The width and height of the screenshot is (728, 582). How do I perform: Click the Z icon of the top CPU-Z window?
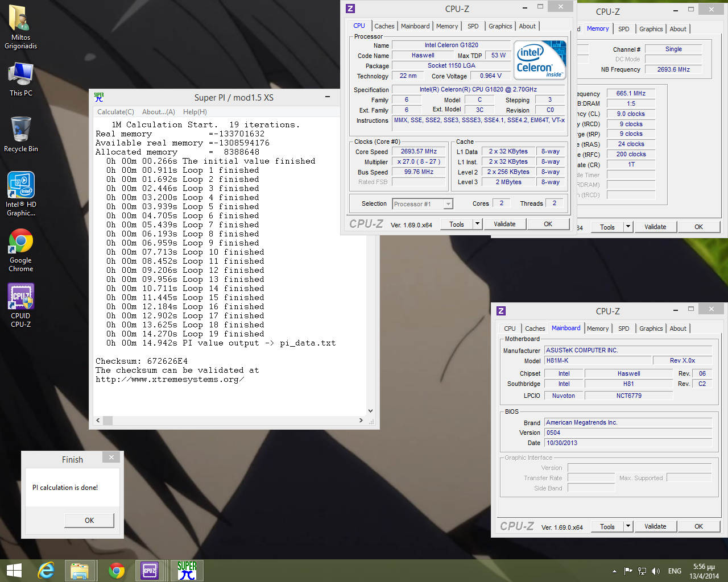[350, 9]
